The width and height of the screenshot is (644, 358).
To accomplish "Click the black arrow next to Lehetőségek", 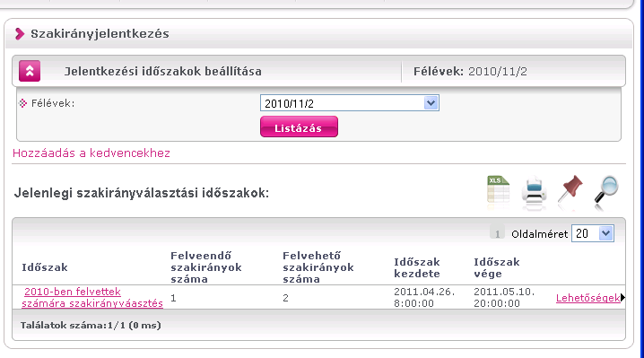I will coord(623,298).
